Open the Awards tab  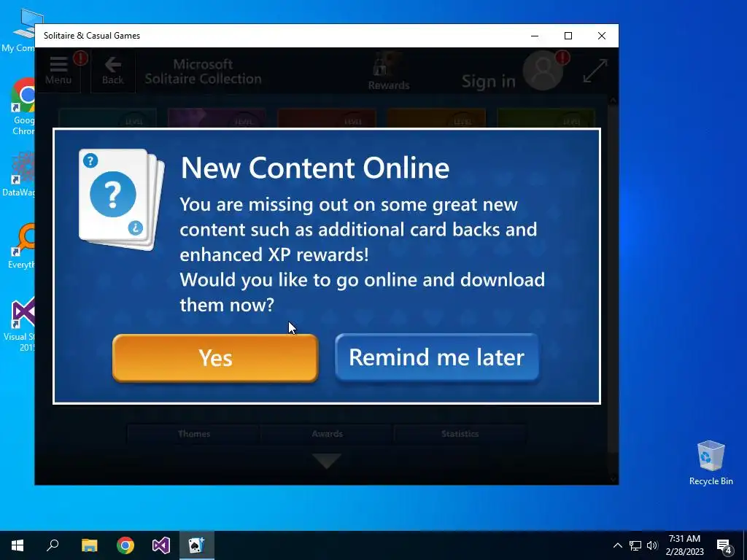[327, 434]
